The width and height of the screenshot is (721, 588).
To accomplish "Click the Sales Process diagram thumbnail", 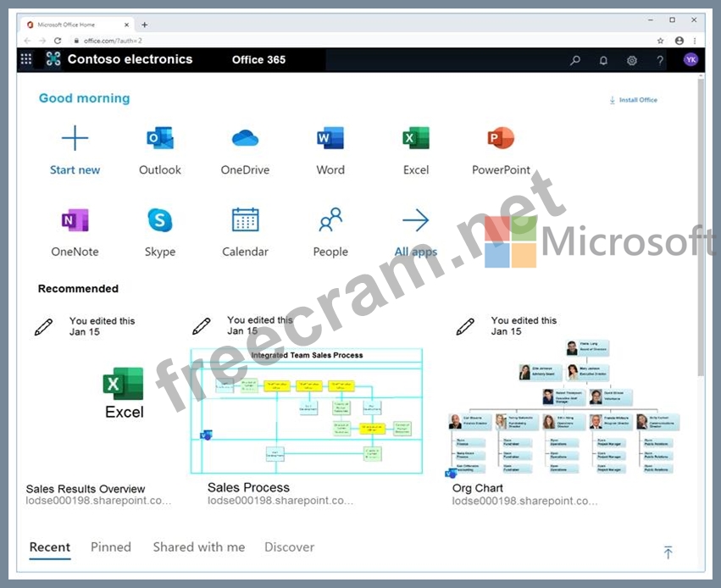I will [307, 411].
